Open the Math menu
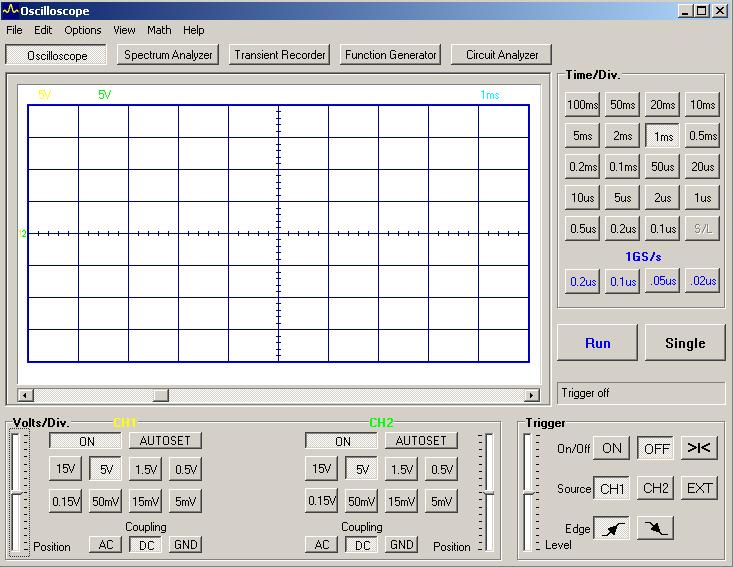The height and width of the screenshot is (567, 733). (159, 30)
